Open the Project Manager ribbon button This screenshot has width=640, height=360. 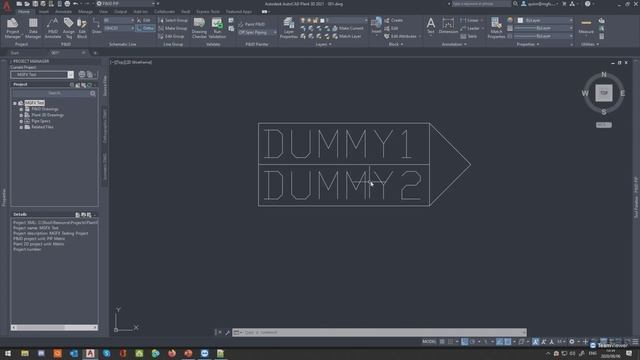coord(13,28)
